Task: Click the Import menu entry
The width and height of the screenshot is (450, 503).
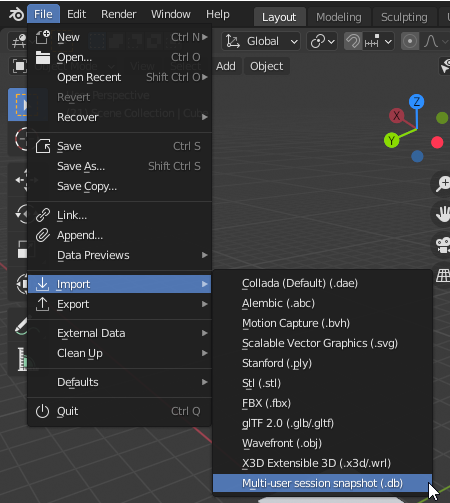Action: point(119,284)
